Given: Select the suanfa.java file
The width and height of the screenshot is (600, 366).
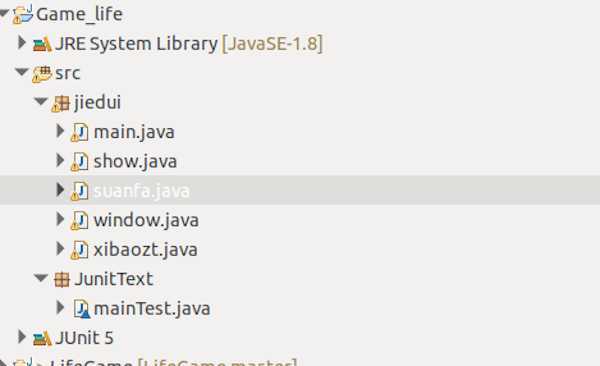Looking at the screenshot, I should [x=142, y=191].
